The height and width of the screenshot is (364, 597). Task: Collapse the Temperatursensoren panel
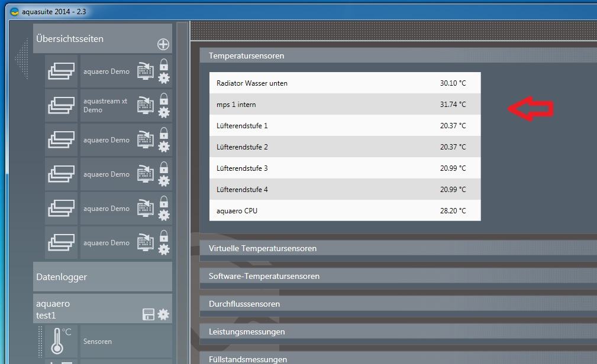(x=398, y=56)
